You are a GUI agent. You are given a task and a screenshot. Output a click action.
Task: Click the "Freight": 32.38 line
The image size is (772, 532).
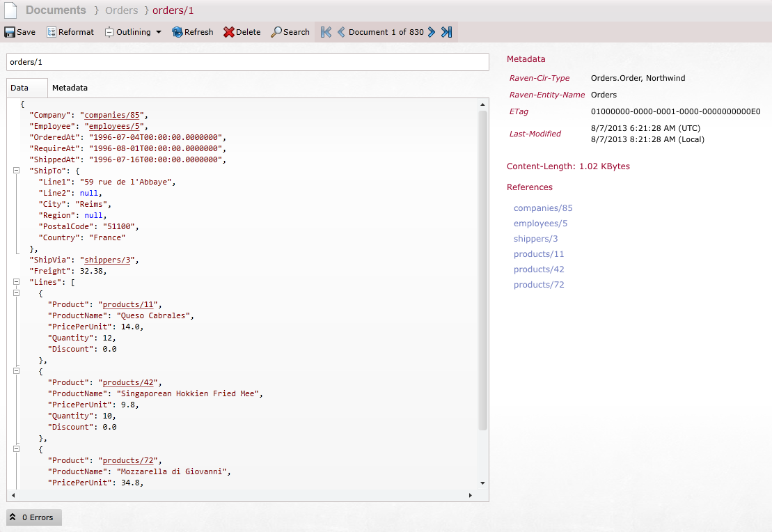(68, 271)
